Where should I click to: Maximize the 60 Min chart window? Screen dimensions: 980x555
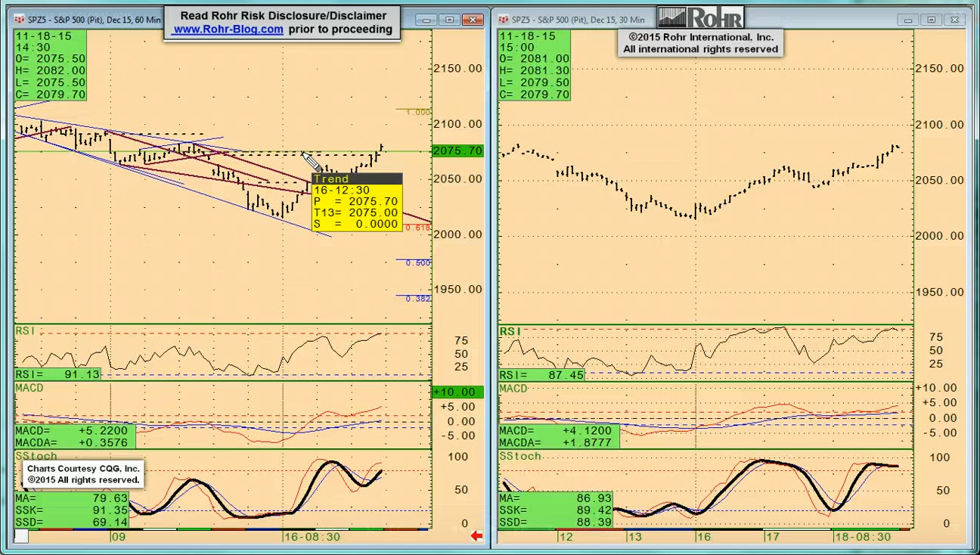(x=450, y=20)
